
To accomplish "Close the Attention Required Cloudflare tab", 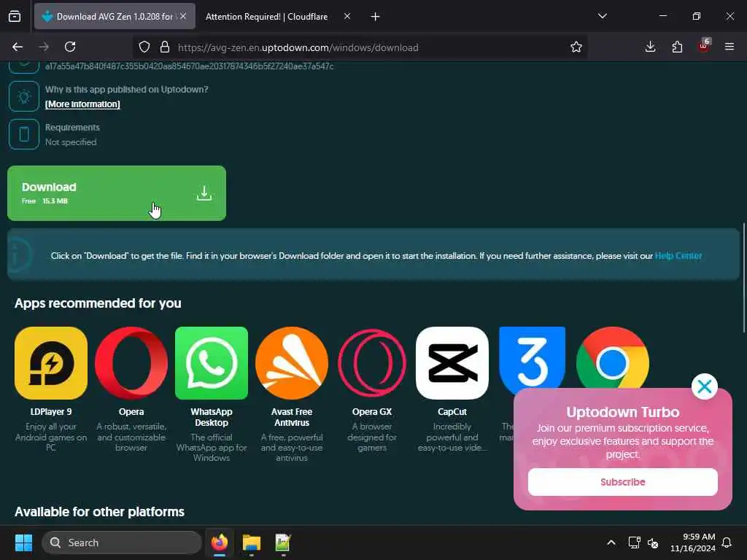I will click(x=347, y=17).
